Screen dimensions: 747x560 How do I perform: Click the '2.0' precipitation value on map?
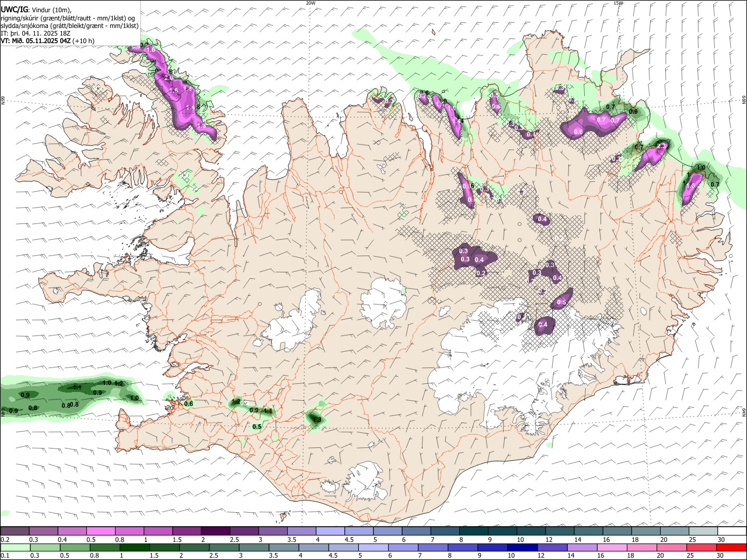(x=169, y=78)
